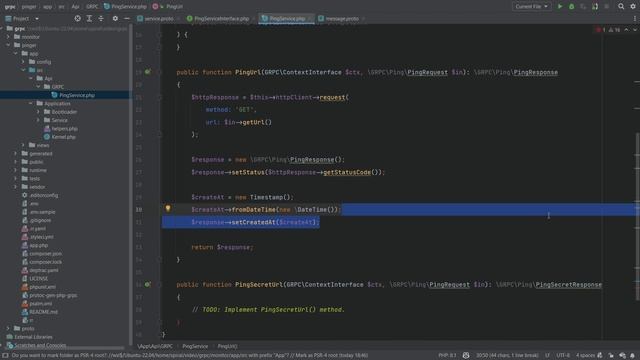
Task: Expand the generated folder
Action: pyautogui.click(x=16, y=153)
